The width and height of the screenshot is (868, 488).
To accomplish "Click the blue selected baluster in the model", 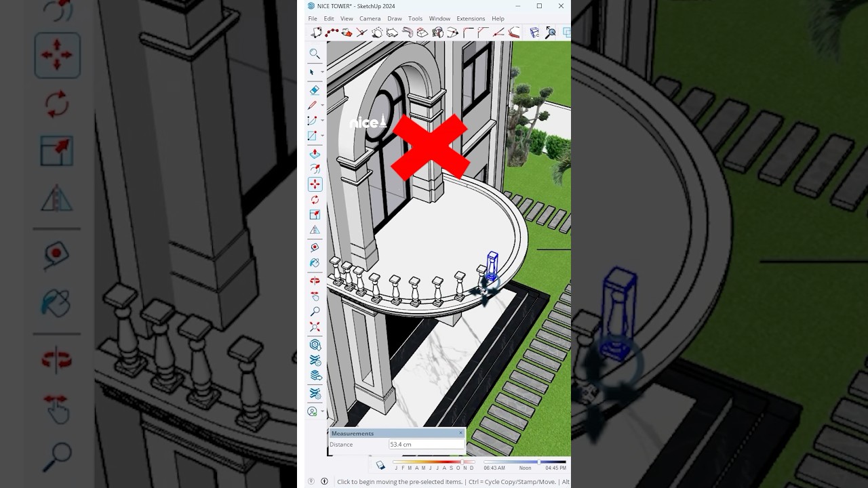I will pos(492,266).
